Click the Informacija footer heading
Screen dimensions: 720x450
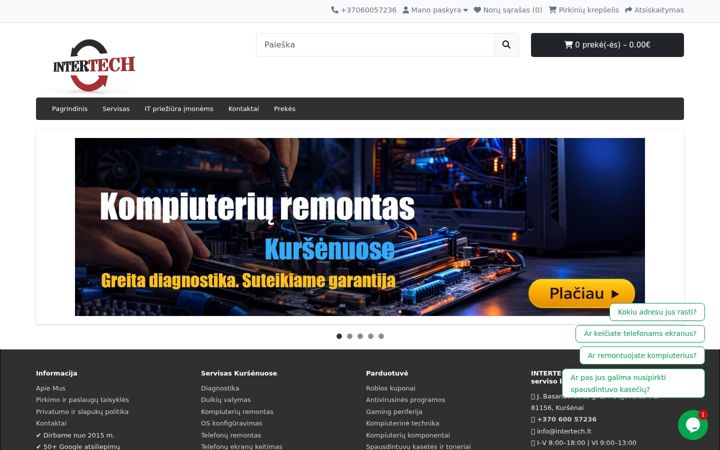[56, 373]
